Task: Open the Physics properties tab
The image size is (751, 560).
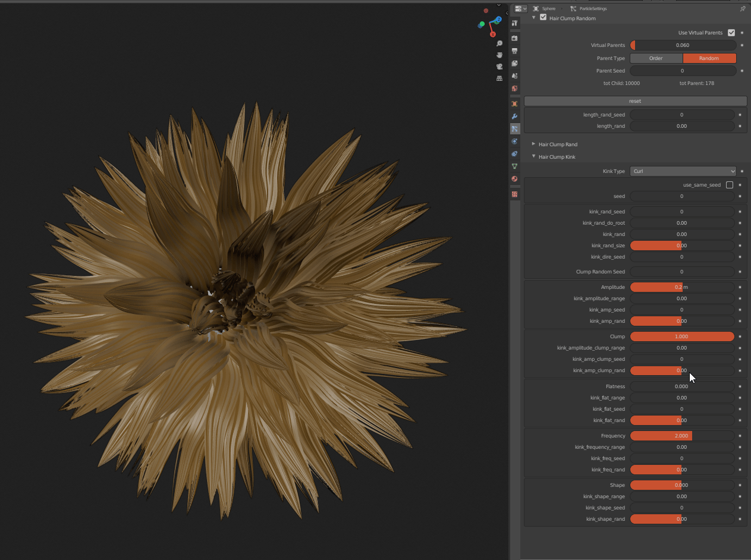Action: tap(515, 141)
